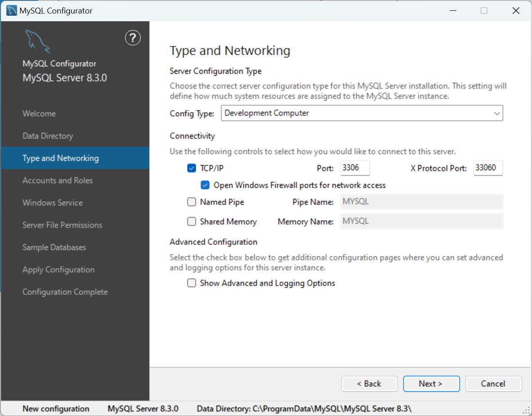This screenshot has height=416, width=532.
Task: Enable the Shared Memory checkbox
Action: 191,221
